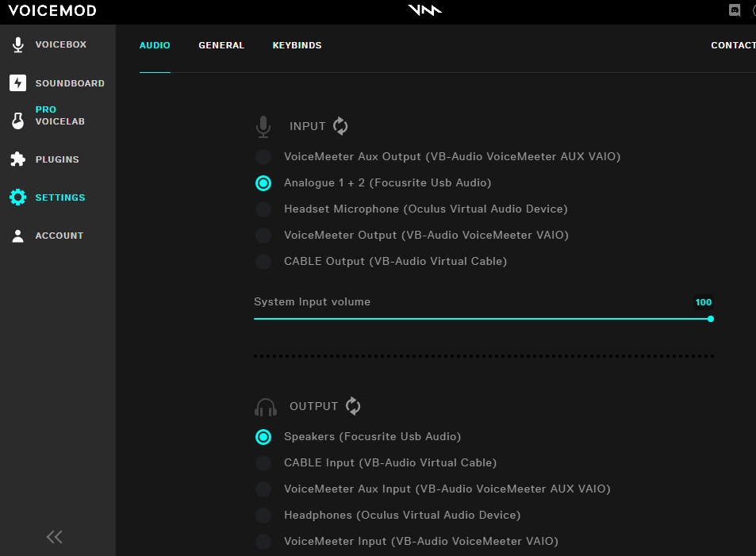Click the Output headphones icon
This screenshot has height=556, width=756.
(266, 407)
